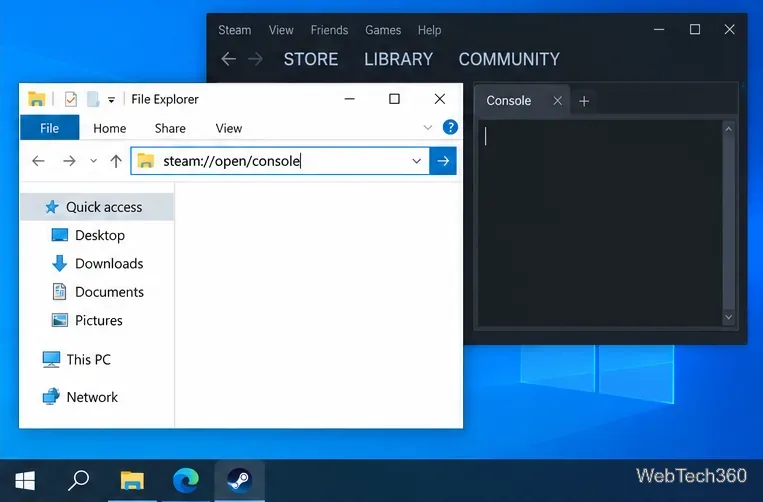
Task: Click the folder icon in address bar
Action: pos(145,161)
